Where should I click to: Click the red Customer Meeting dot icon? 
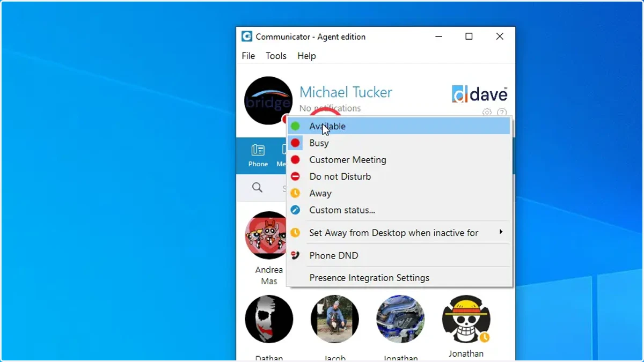295,160
